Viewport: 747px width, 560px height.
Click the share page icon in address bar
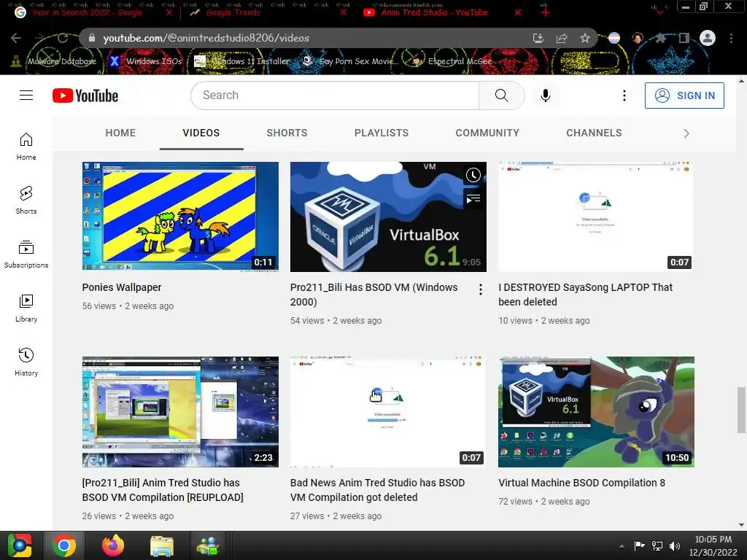tap(562, 38)
